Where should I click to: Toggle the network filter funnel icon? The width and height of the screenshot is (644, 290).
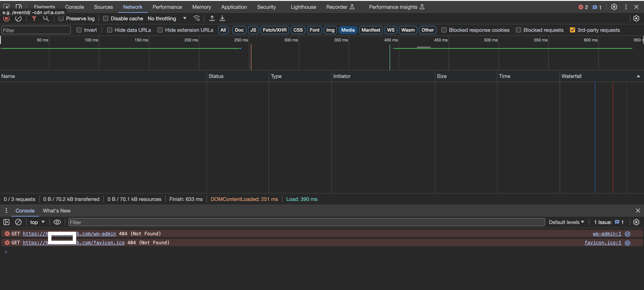(x=34, y=19)
